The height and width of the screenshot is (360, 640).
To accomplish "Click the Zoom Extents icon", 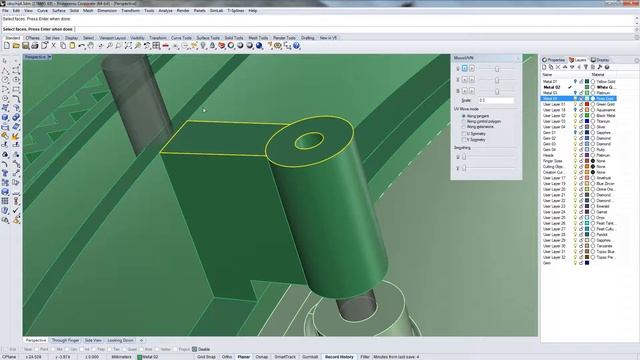I will 128,46.
